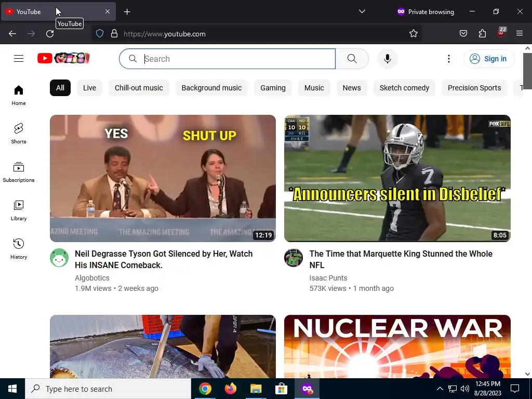Open 'The Time that Marquette King' title link
Viewport: 532px width, 399px height.
[401, 259]
